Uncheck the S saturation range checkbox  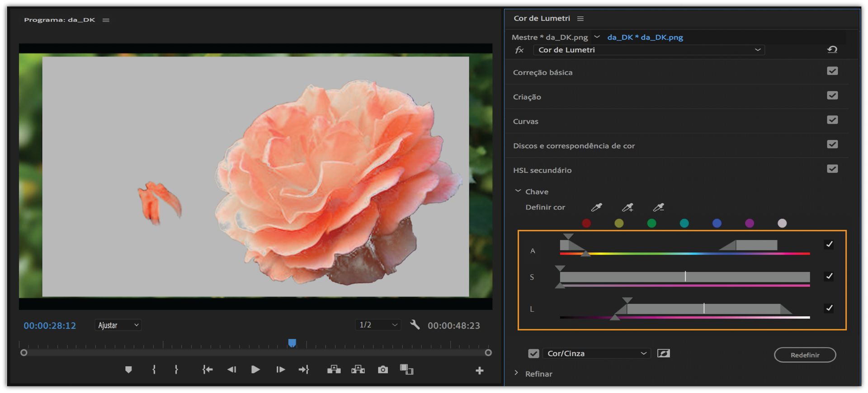pos(829,276)
